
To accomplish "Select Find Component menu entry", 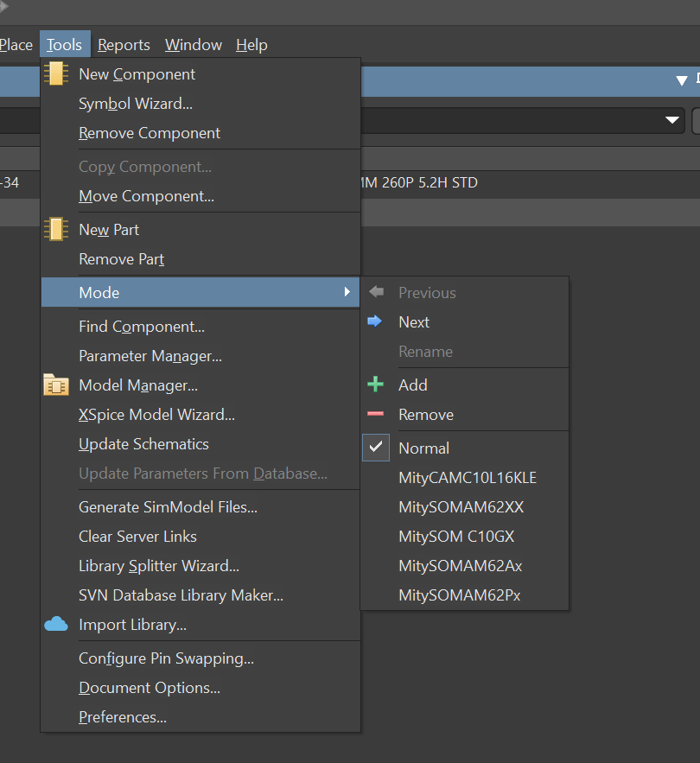I will tap(142, 327).
